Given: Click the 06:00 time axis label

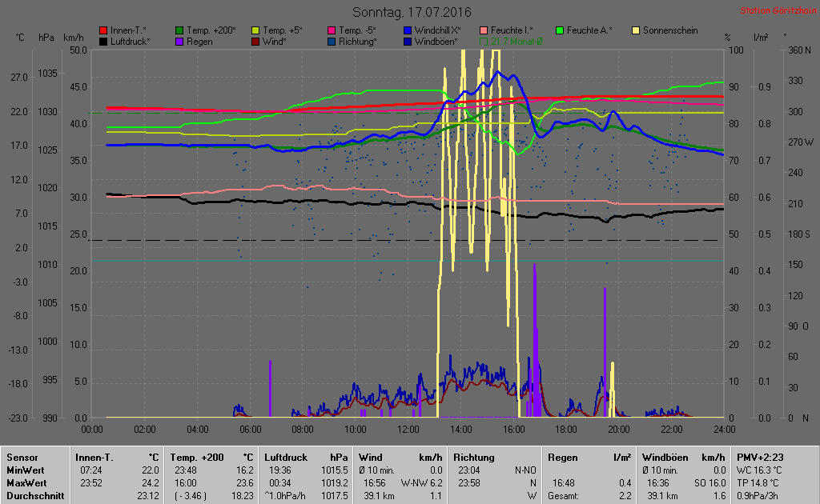Looking at the screenshot, I should [251, 430].
